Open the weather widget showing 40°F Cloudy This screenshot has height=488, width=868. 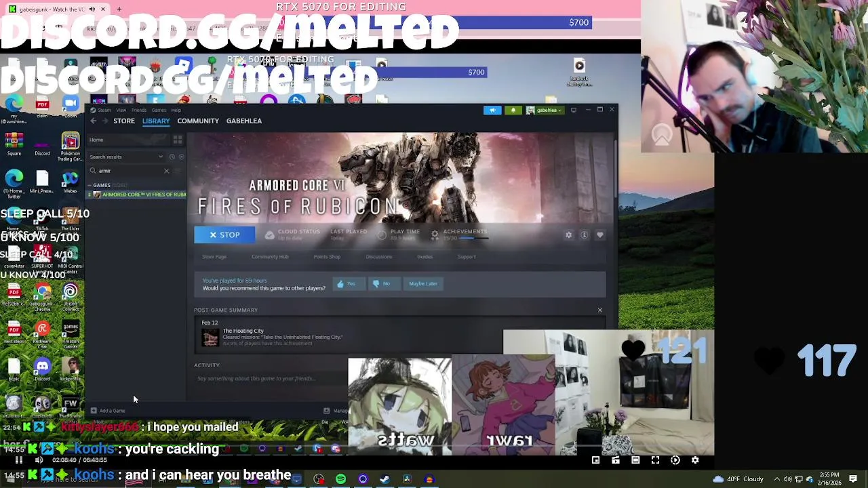coord(738,479)
